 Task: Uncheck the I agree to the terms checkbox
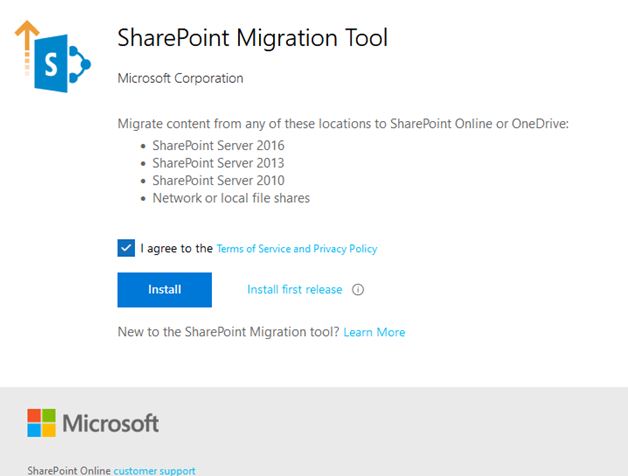click(126, 248)
